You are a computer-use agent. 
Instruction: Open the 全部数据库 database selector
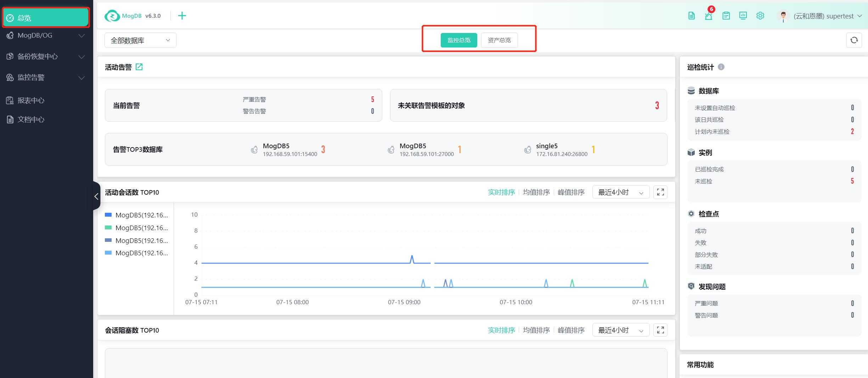pos(140,40)
